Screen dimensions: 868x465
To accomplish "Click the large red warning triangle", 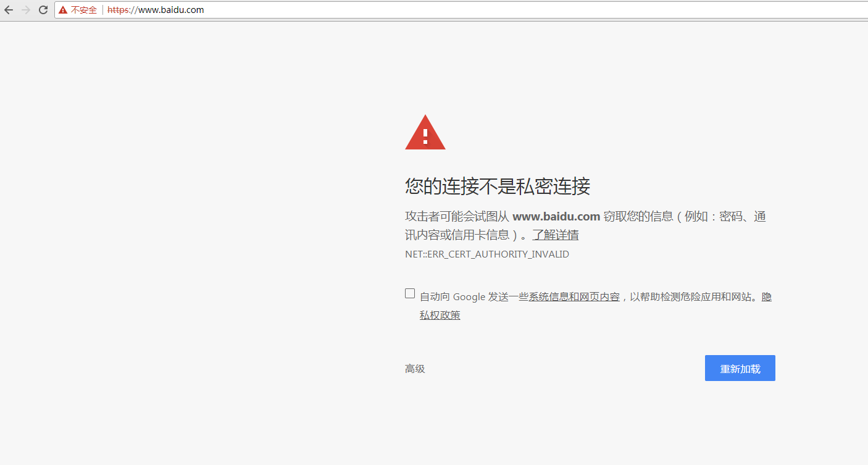I will click(425, 132).
